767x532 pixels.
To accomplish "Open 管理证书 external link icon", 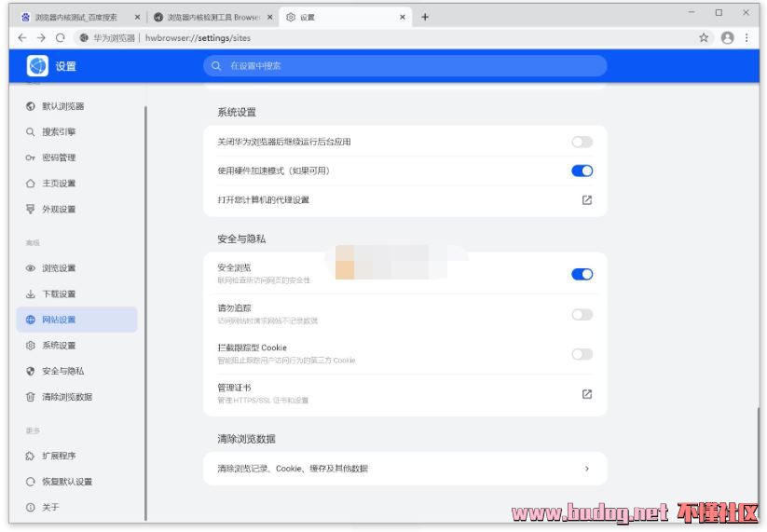I will click(x=587, y=394).
